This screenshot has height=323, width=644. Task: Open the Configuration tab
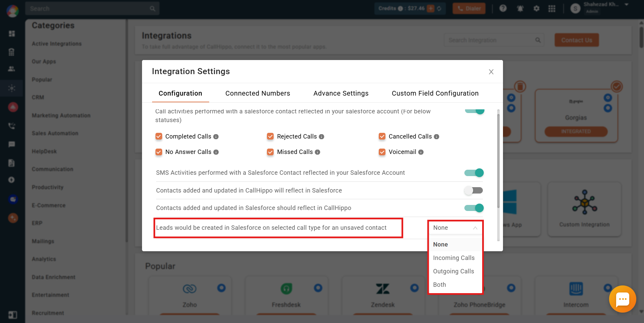click(180, 93)
